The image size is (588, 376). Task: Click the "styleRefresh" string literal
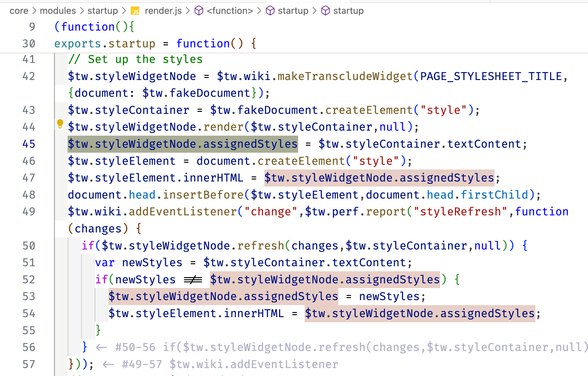coord(460,212)
